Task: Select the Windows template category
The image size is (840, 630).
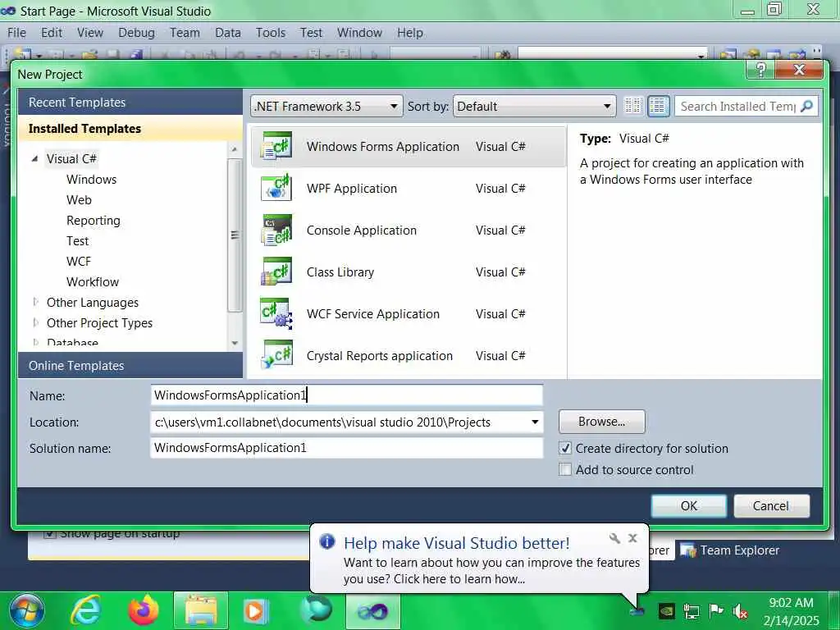Action: 92,179
